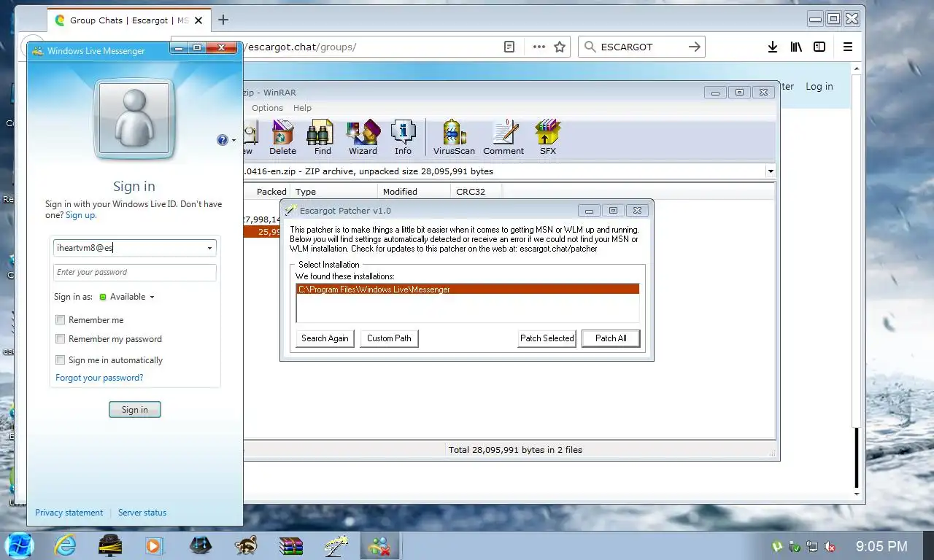Expand the WinRAR archive path dropdown
This screenshot has height=560, width=934.
coord(770,171)
